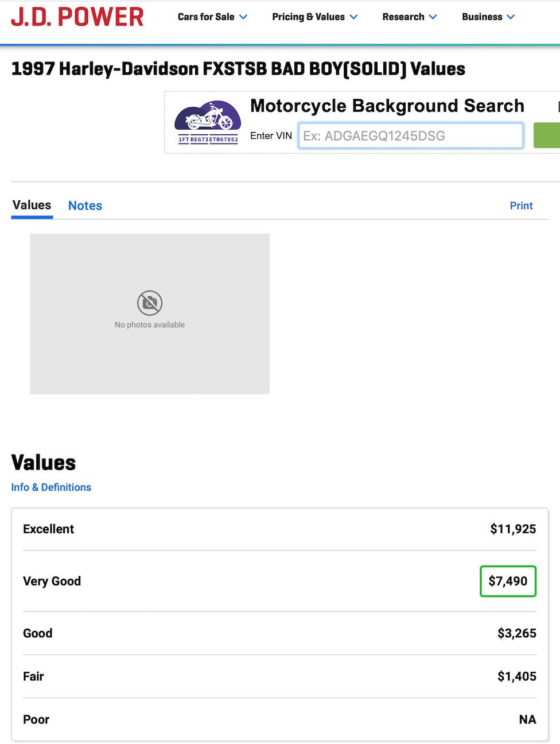
Task: Switch to the Notes tab
Action: tap(85, 206)
